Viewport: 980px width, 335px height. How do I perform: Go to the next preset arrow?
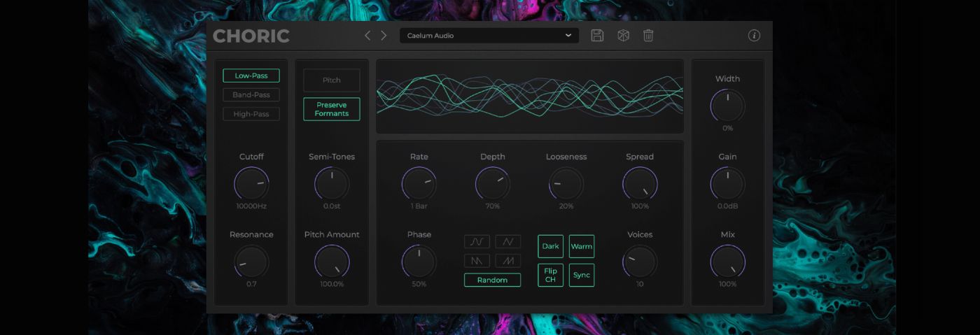pos(384,36)
